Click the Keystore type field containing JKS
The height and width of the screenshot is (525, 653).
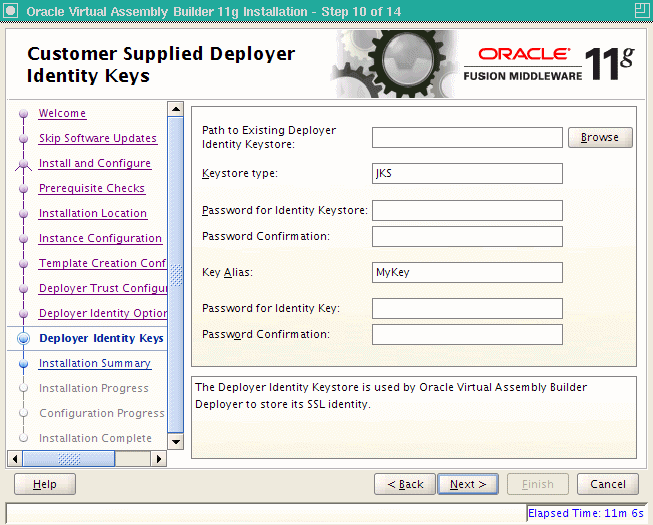467,173
